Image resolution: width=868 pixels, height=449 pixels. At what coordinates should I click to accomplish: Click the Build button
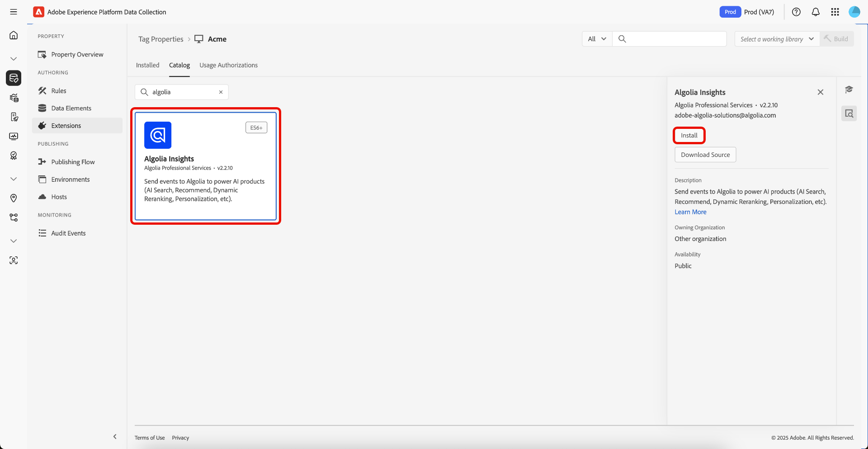[x=837, y=39]
